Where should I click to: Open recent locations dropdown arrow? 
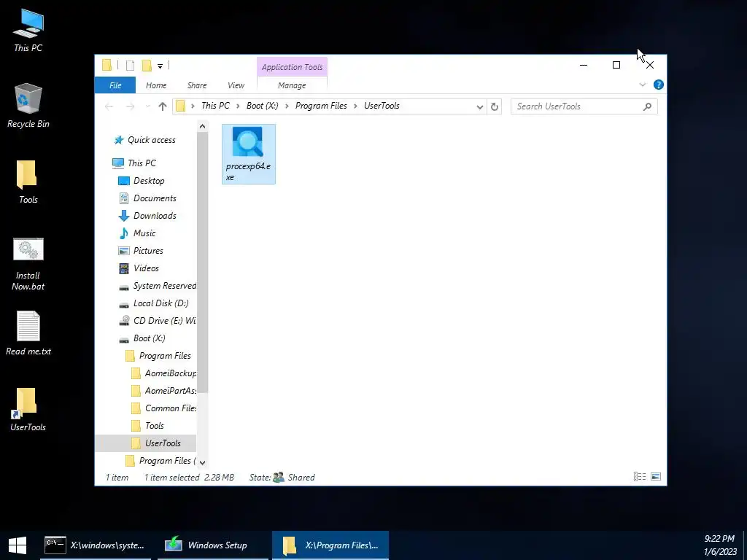147,106
